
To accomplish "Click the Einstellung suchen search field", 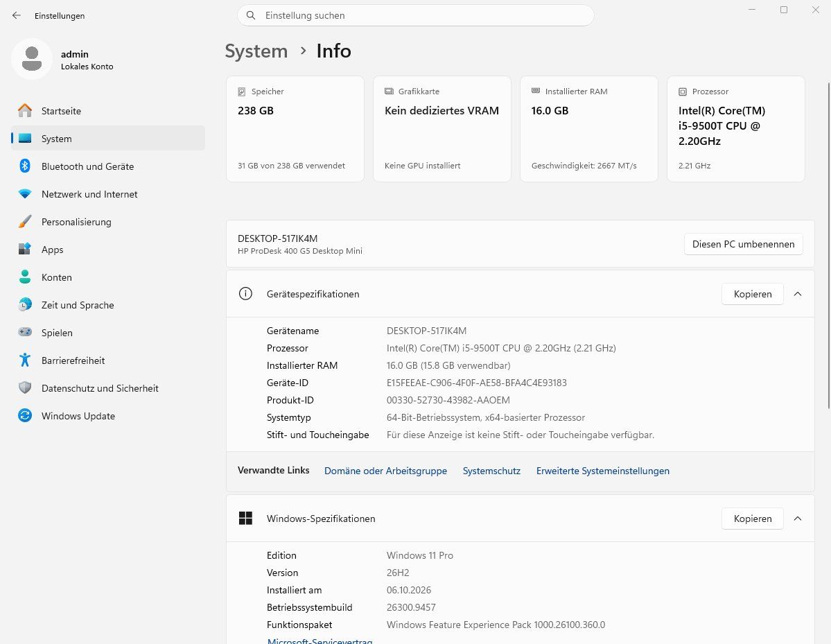I will 416,15.
